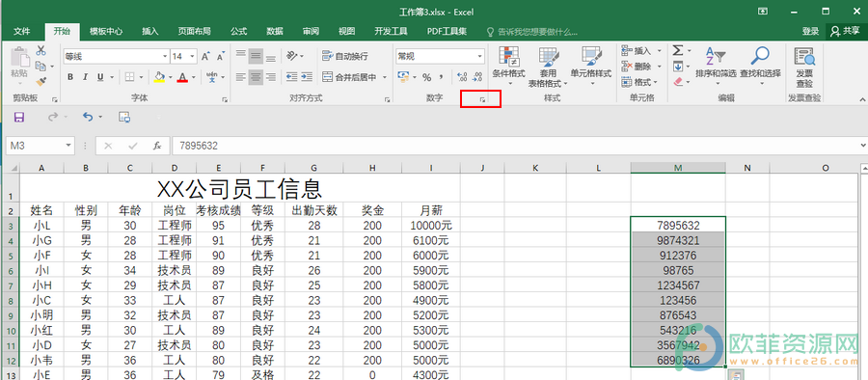The width and height of the screenshot is (868, 380).
Task: Toggle italic formatting
Action: [x=85, y=77]
